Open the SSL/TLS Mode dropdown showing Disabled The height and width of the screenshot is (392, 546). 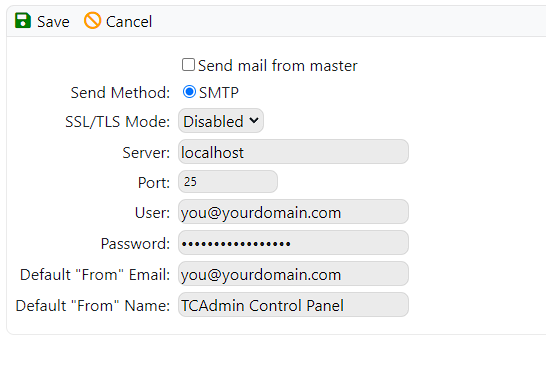tap(221, 121)
